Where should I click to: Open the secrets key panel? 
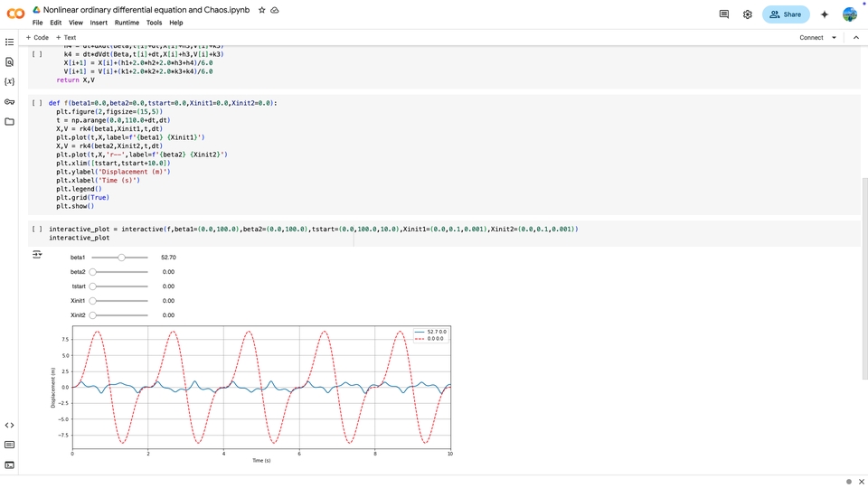[x=9, y=102]
